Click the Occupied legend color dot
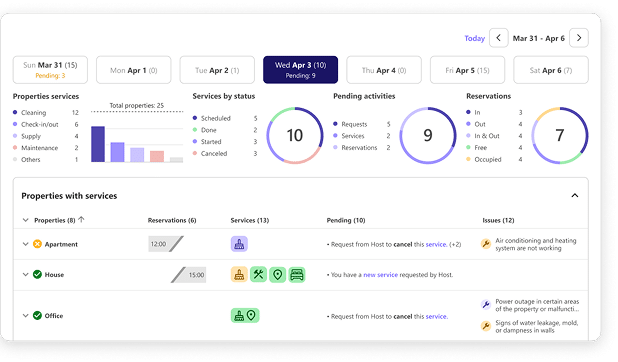 tap(468, 159)
